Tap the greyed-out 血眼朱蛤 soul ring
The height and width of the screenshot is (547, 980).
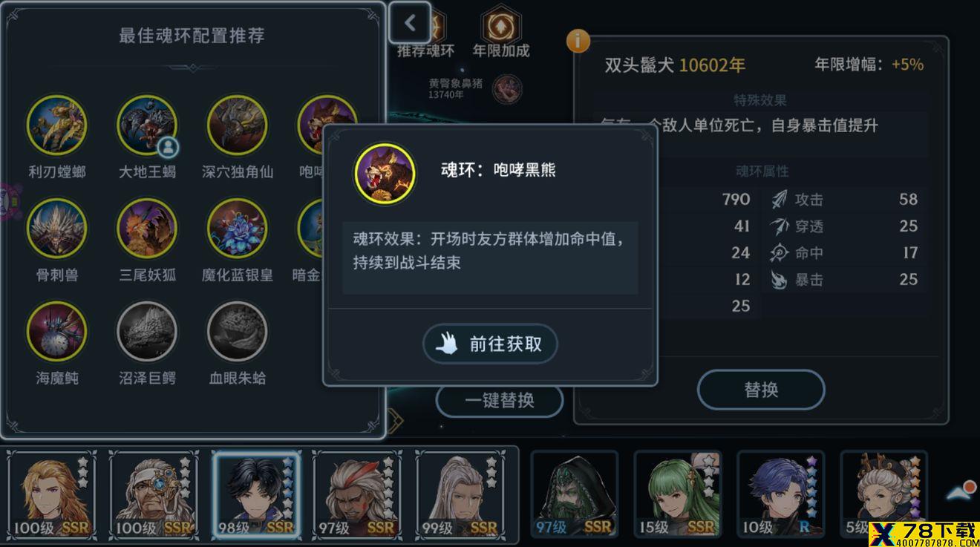(x=237, y=332)
